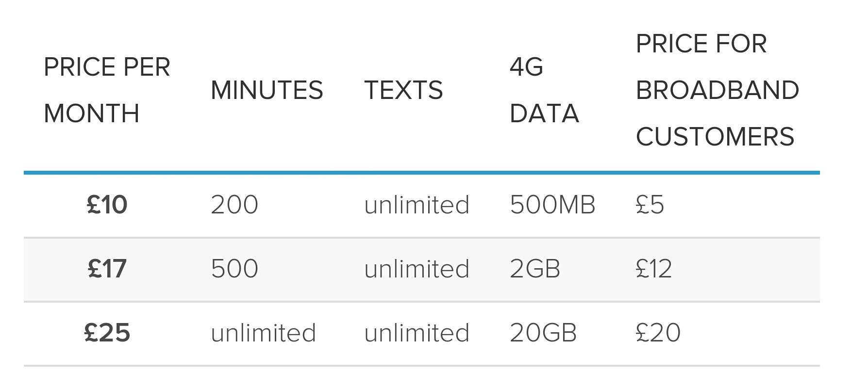Click the PRICE PER MONTH column header

107,90
